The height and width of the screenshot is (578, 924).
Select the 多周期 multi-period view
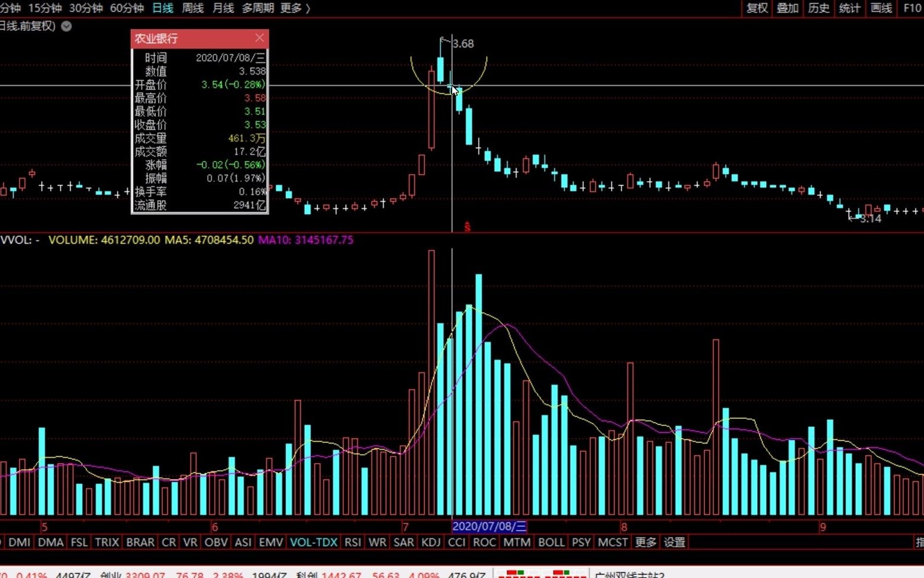coord(257,8)
